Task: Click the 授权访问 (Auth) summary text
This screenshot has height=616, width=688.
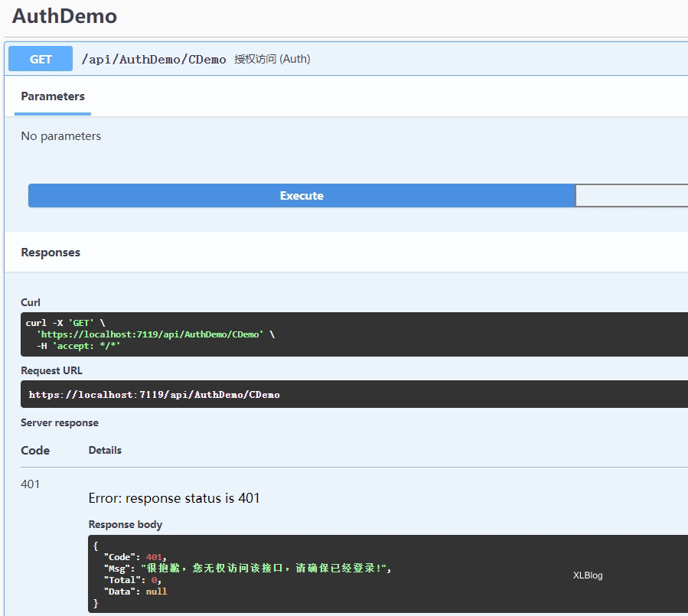Action: coord(272,59)
